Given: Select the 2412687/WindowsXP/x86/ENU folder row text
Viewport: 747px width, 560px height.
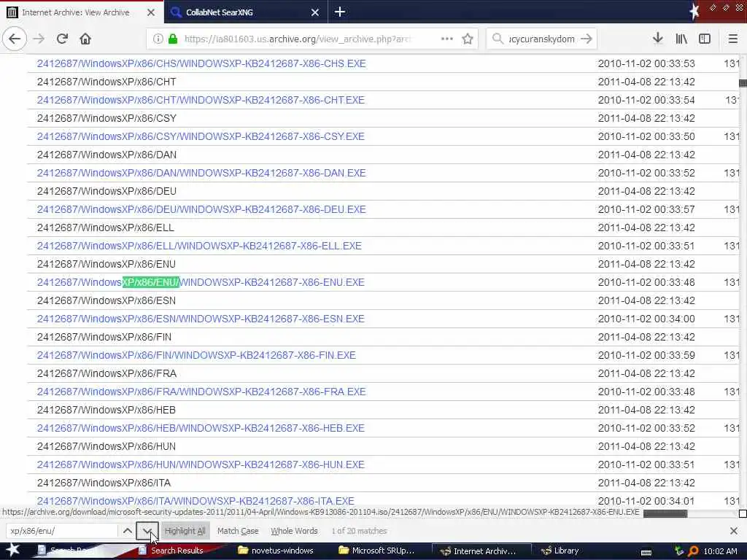Looking at the screenshot, I should click(x=107, y=264).
